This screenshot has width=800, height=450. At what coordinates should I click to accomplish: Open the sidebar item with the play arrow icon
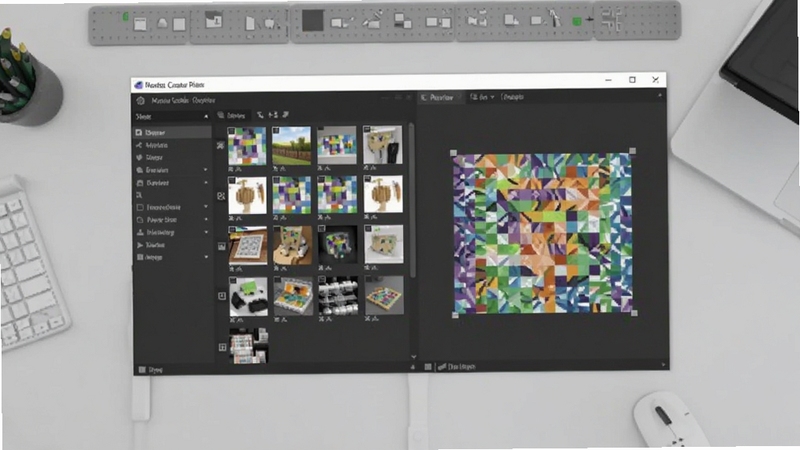(x=172, y=245)
